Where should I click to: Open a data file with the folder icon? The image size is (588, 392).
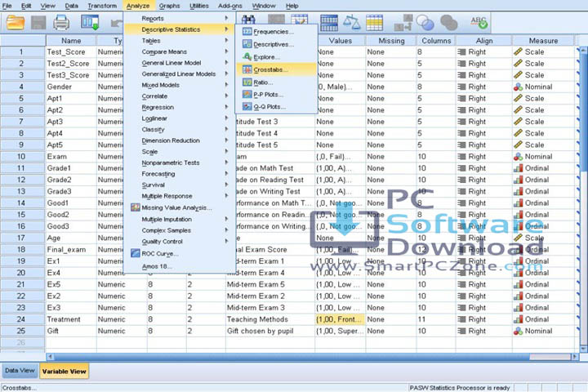(16, 23)
